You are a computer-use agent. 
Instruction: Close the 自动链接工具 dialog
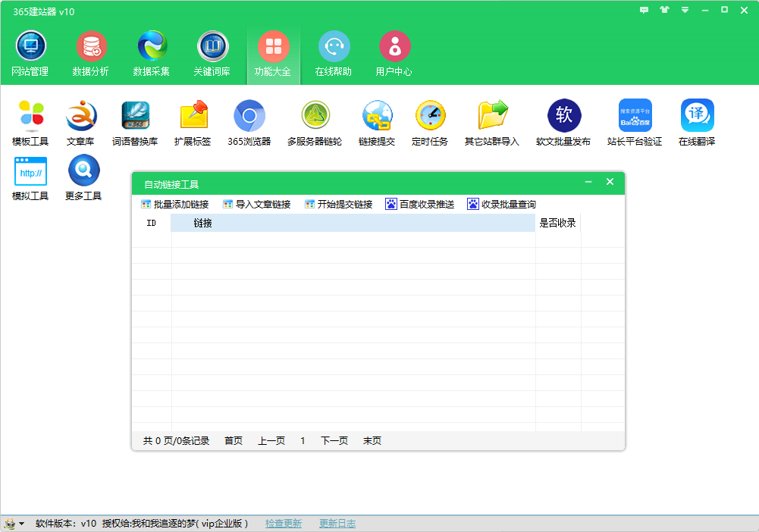(610, 181)
